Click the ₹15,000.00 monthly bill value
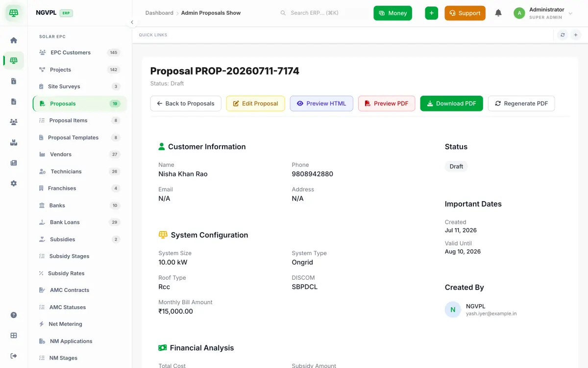 pyautogui.click(x=175, y=312)
